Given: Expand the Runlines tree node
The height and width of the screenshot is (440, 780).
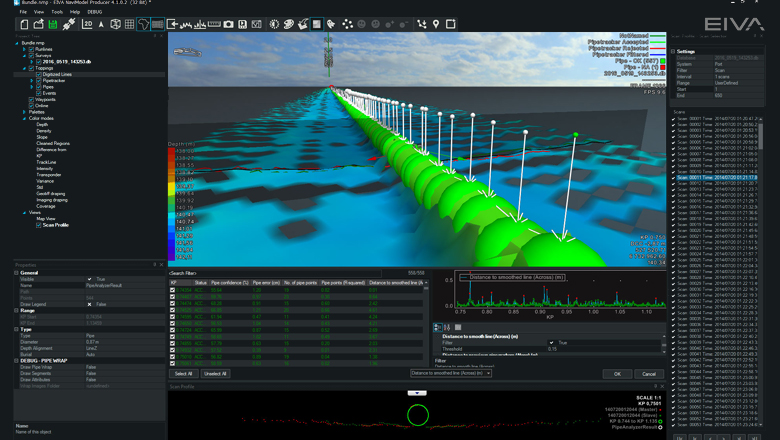Looking at the screenshot, I should 24,49.
